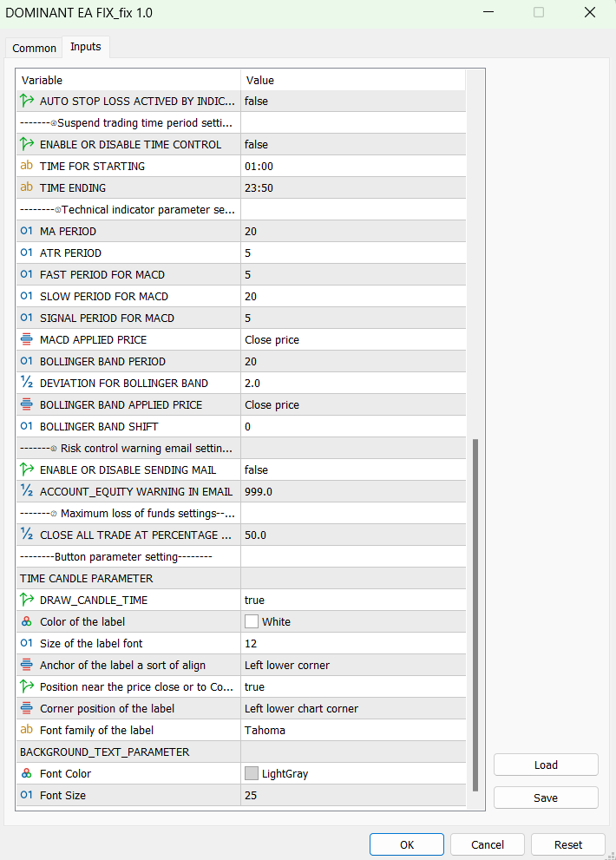The image size is (616, 860).
Task: Click the color icon beside Color of the label
Action: (x=26, y=621)
